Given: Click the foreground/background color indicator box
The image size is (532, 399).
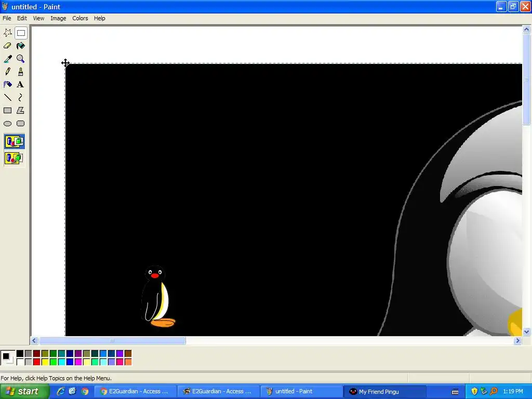Looking at the screenshot, I should (x=7, y=357).
